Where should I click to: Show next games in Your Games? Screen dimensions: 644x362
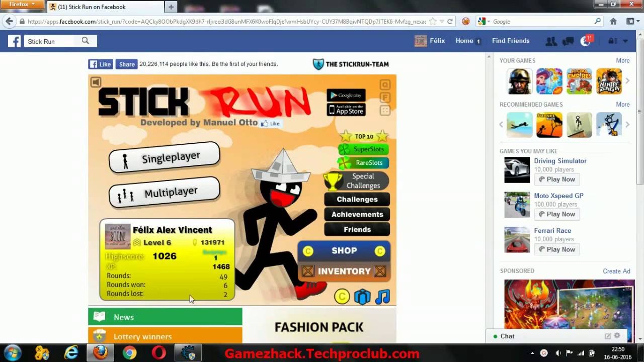tap(627, 81)
